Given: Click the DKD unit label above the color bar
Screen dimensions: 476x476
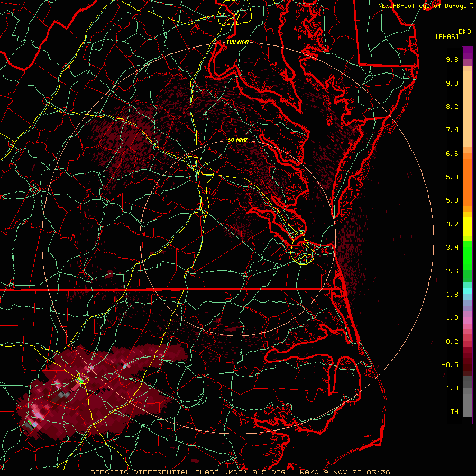Looking at the screenshot, I should coord(464,32).
